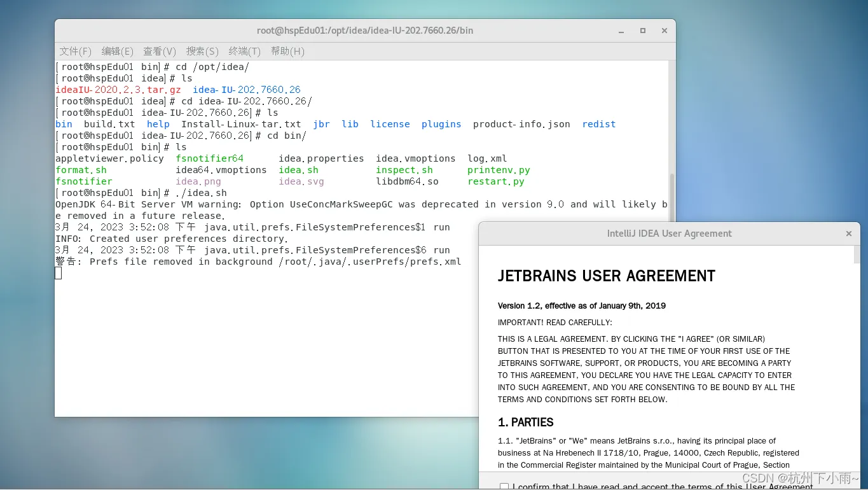Click the jbr directory name
The height and width of the screenshot is (490, 868).
point(321,124)
